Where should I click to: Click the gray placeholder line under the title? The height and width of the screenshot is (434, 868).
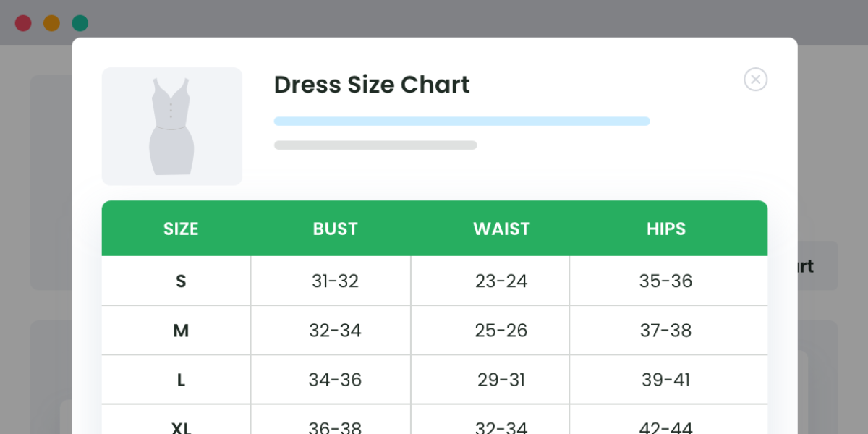375,145
